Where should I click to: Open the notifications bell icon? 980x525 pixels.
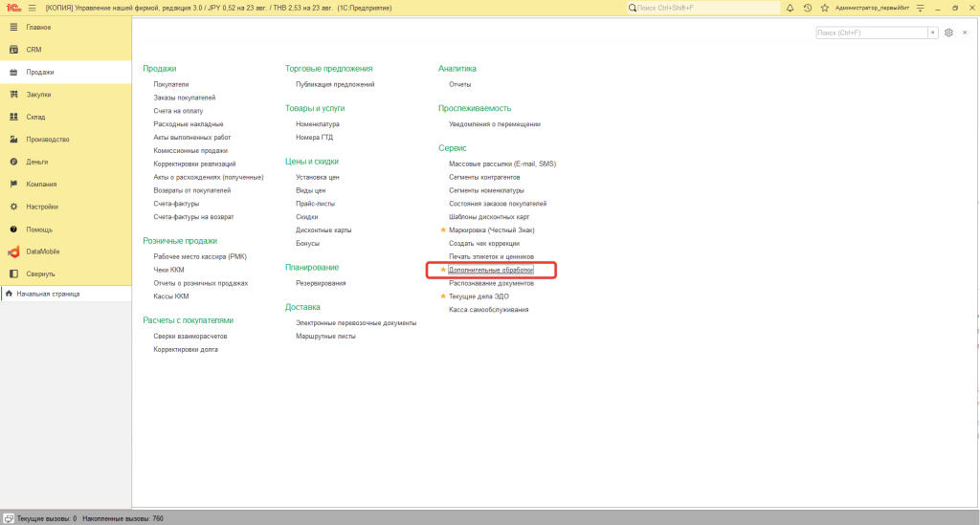[790, 8]
